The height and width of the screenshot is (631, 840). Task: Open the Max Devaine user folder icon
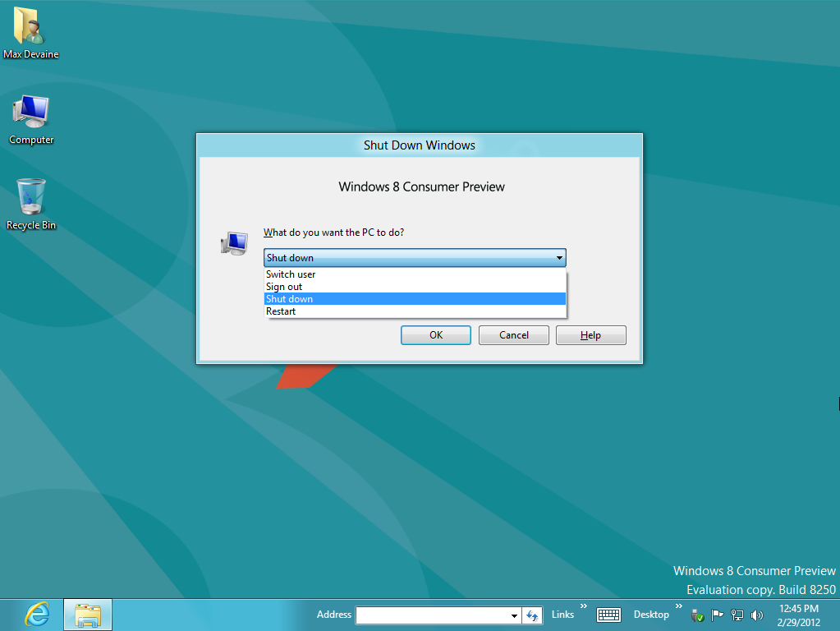click(x=30, y=32)
